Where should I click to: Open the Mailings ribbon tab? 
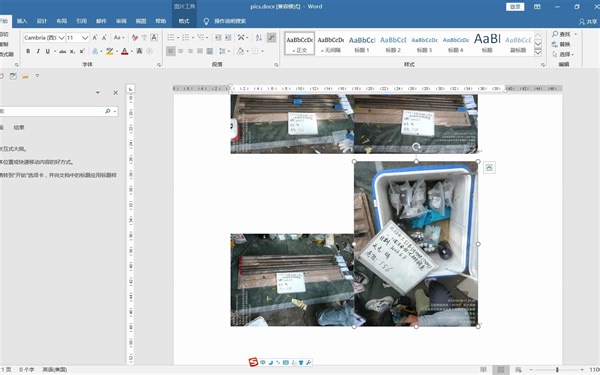click(x=101, y=21)
